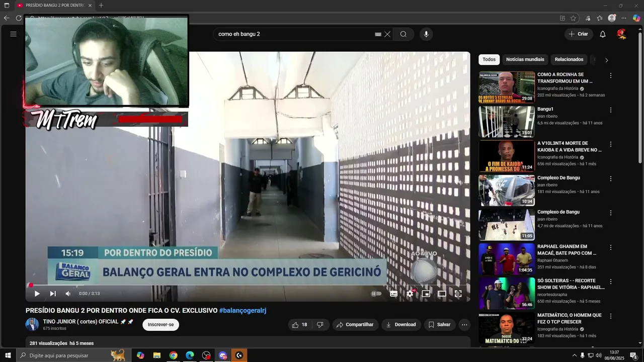The height and width of the screenshot is (362, 644).
Task: Open the Windows Start menu
Action: point(8,355)
